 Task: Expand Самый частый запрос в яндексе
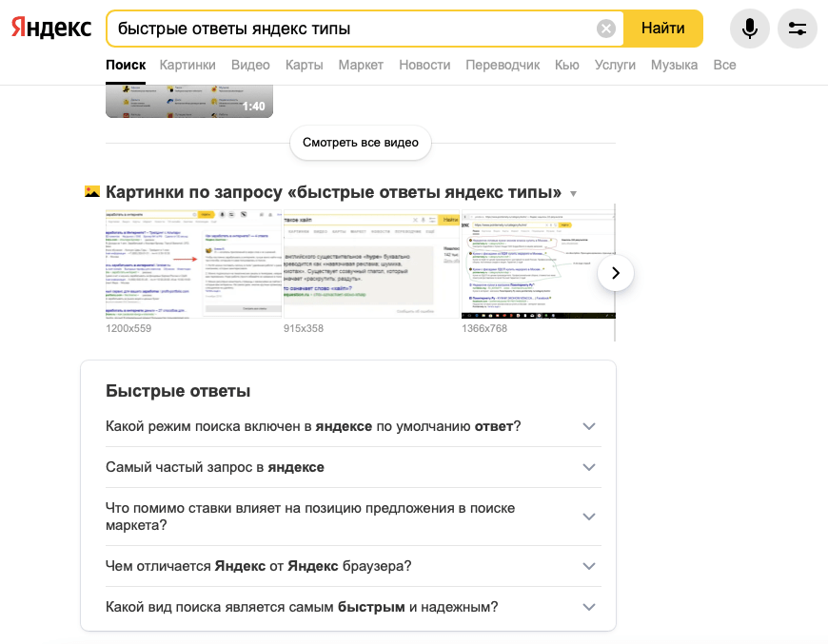click(x=353, y=467)
